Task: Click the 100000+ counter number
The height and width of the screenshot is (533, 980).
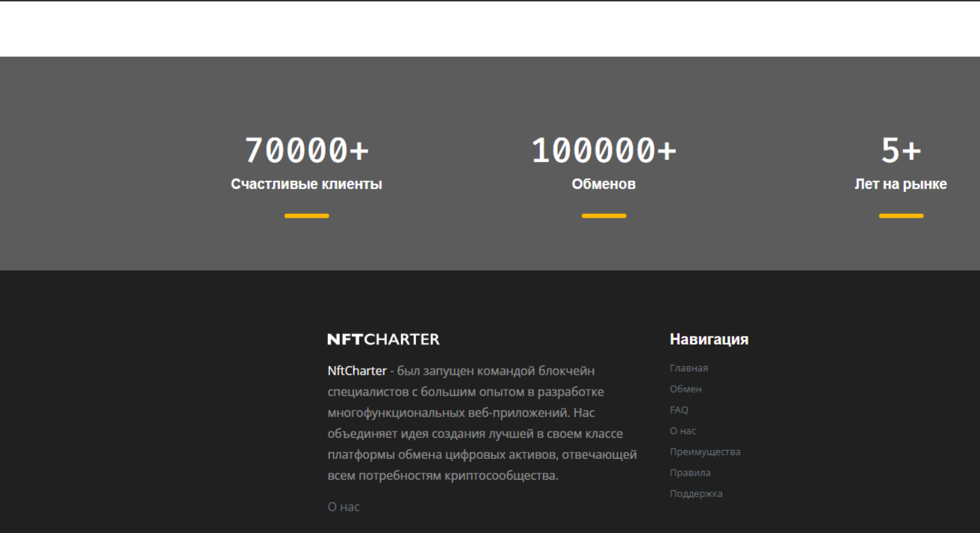Action: pyautogui.click(x=604, y=150)
